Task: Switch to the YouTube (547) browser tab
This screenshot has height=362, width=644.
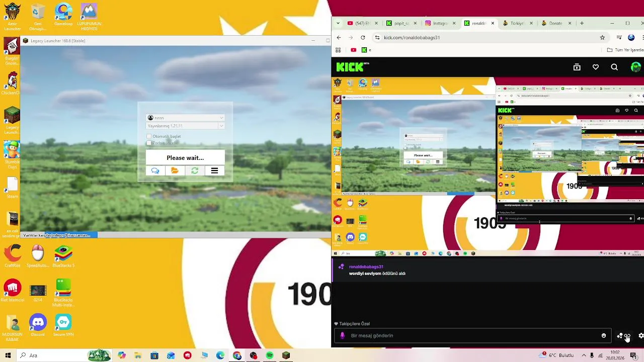Action: 361,23
